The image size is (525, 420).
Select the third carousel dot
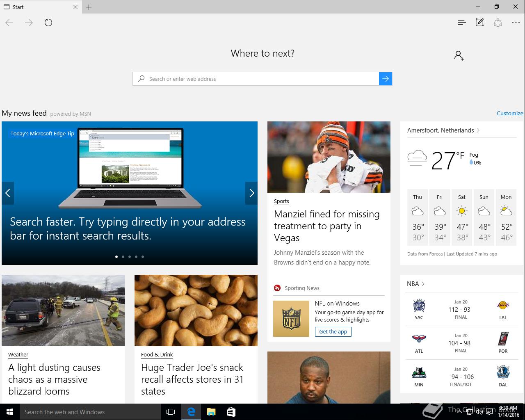click(130, 257)
